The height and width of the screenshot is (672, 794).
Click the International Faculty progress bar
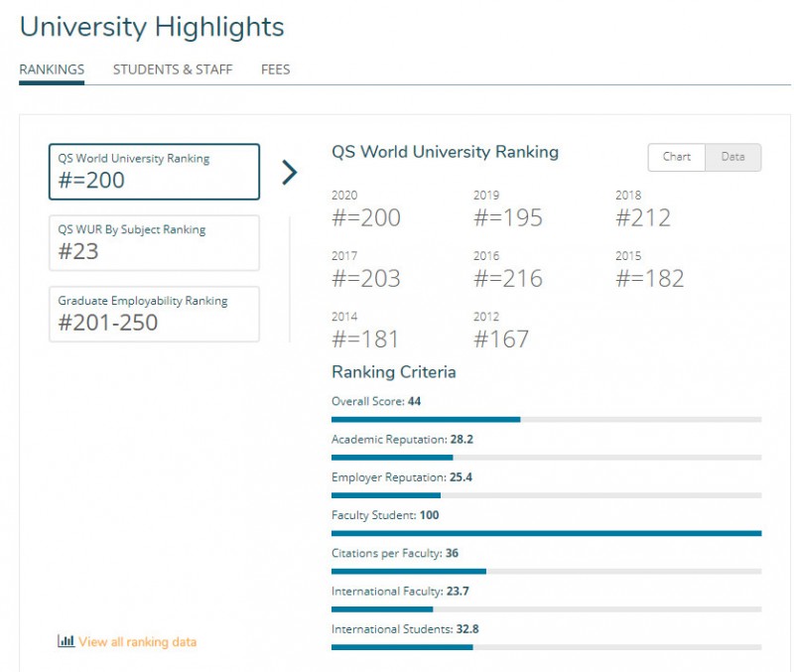coord(547,609)
